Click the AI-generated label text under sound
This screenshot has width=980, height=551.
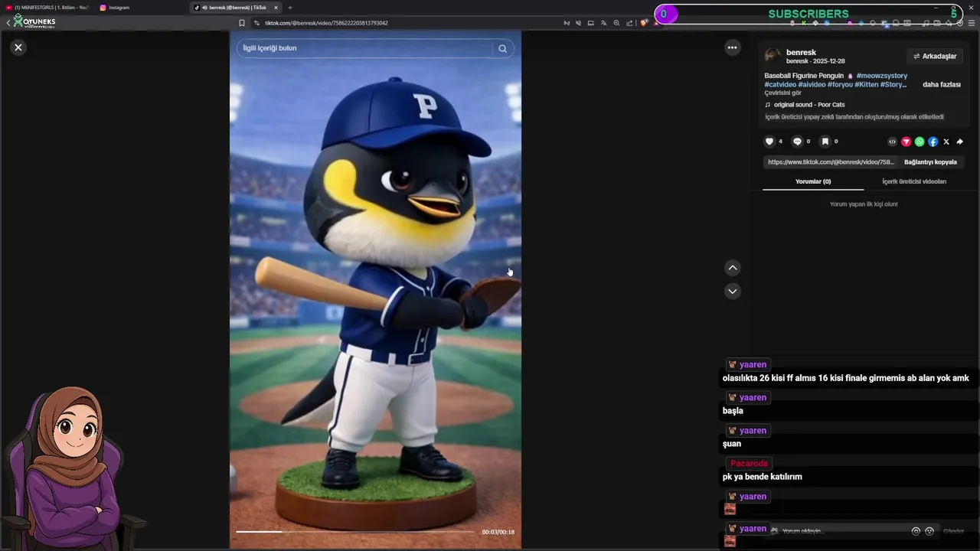click(x=854, y=117)
